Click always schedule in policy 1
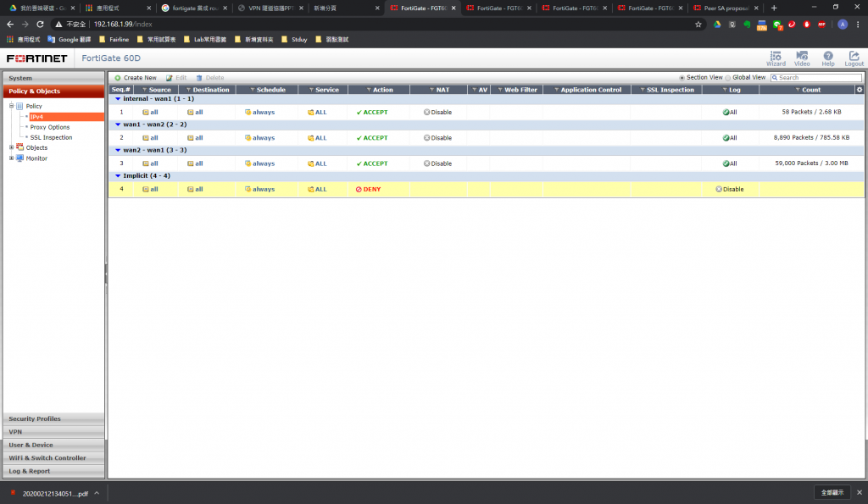 pyautogui.click(x=259, y=113)
